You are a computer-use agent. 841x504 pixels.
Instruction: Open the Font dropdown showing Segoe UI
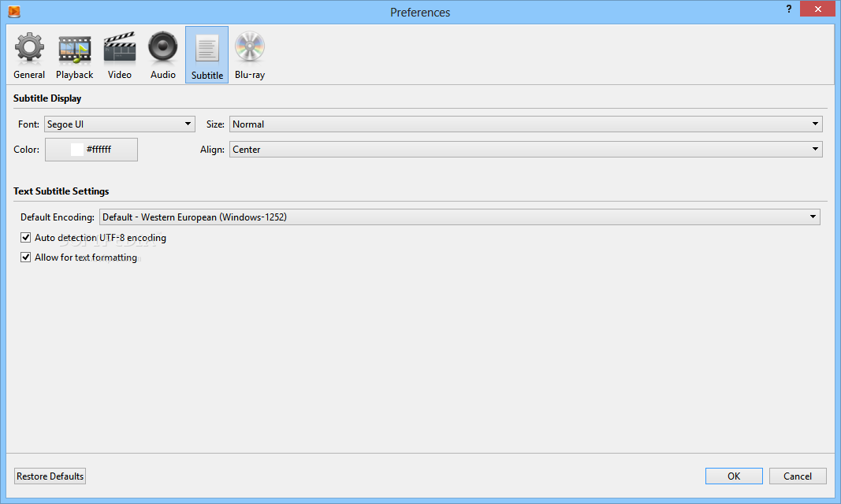click(120, 124)
